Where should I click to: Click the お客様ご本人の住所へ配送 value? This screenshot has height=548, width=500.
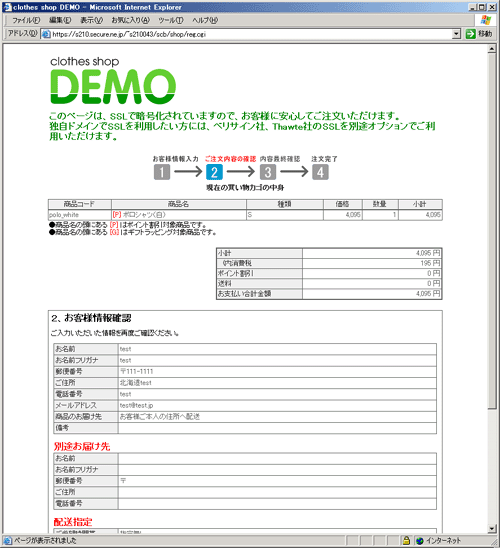coord(160,417)
